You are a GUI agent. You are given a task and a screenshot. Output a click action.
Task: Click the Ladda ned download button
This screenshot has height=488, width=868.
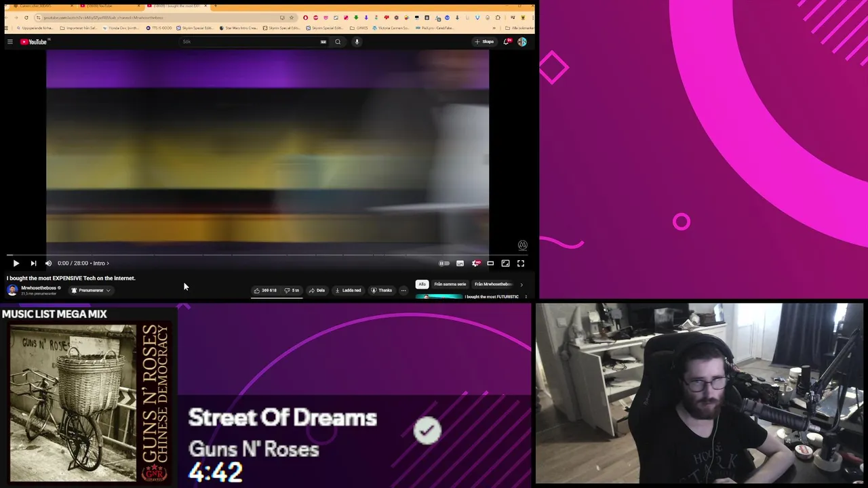(x=348, y=290)
